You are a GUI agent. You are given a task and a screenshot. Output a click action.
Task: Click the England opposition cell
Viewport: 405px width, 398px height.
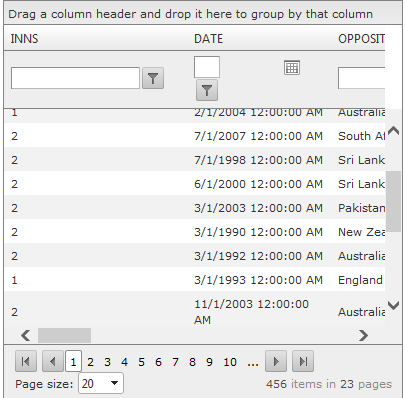point(360,280)
